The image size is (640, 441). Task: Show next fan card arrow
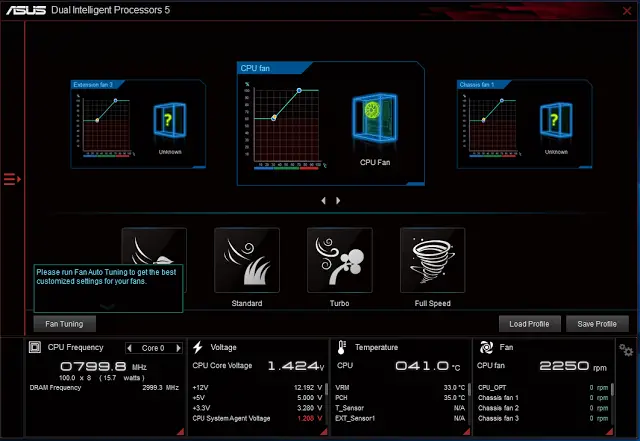point(338,200)
